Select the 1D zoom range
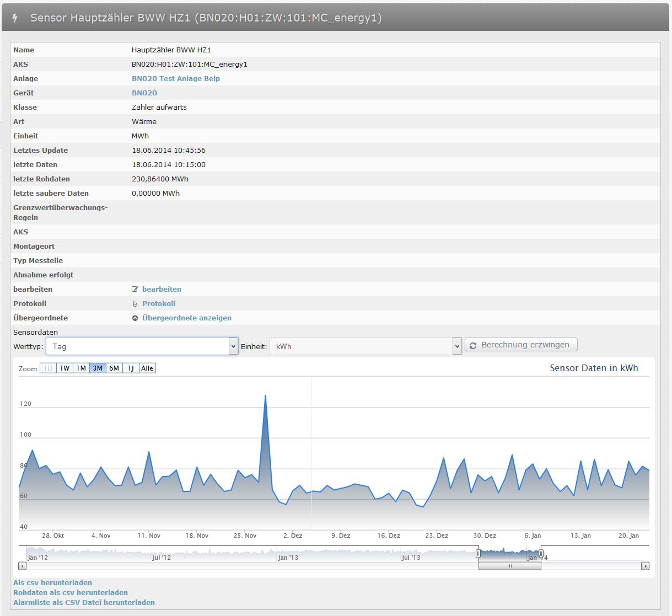This screenshot has width=672, height=616. [49, 368]
